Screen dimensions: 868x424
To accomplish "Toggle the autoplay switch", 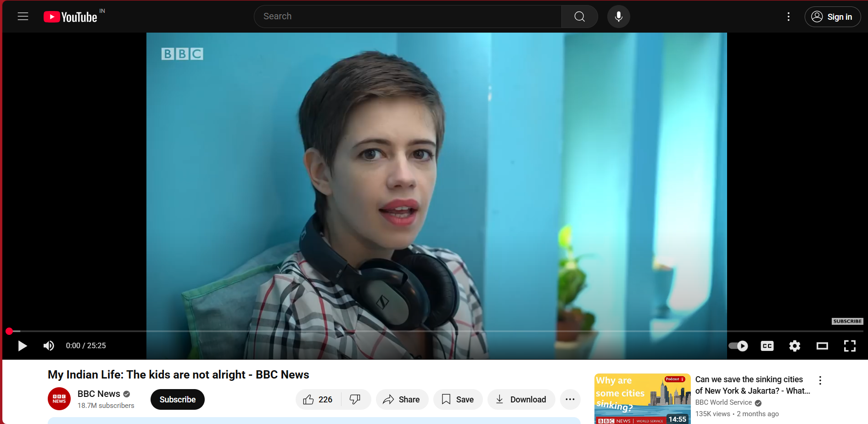I will click(738, 346).
